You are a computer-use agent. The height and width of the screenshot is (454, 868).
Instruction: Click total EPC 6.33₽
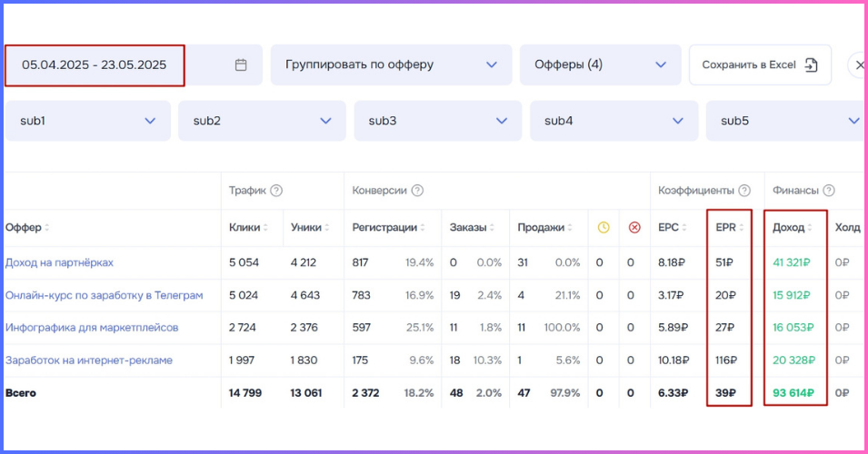tap(673, 393)
